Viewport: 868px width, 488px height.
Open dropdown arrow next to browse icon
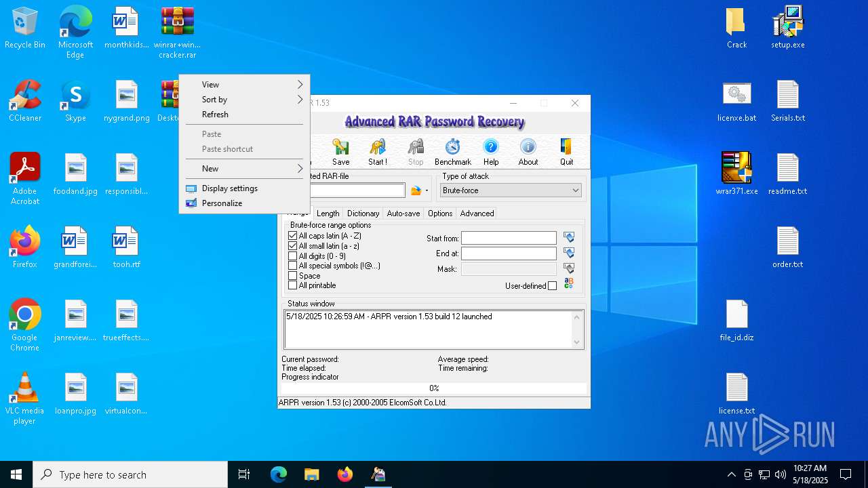[427, 191]
